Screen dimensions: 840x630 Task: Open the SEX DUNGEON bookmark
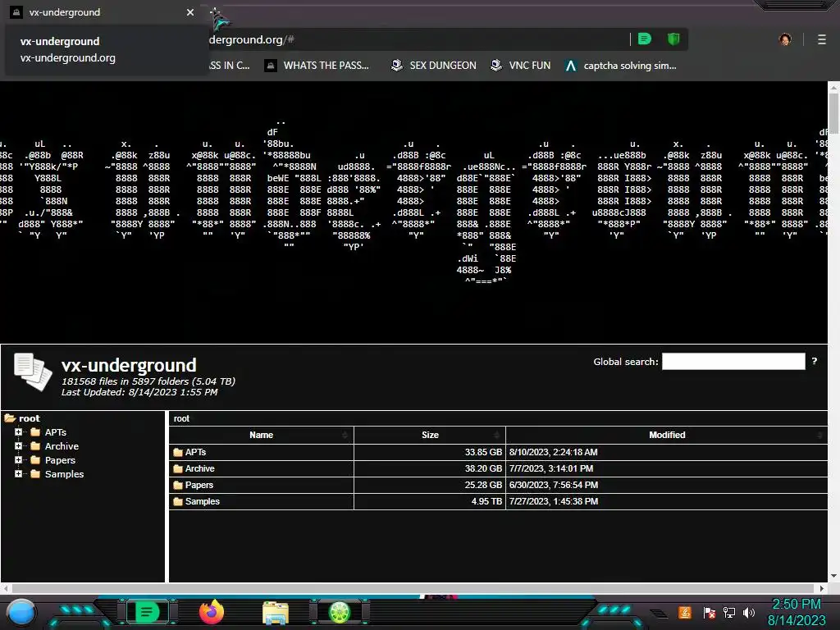point(433,66)
